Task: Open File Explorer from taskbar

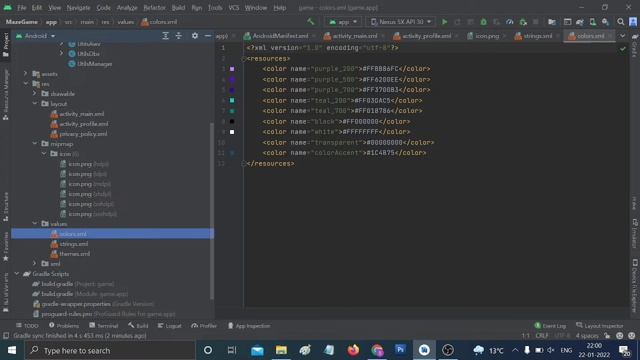Action: pos(281,350)
